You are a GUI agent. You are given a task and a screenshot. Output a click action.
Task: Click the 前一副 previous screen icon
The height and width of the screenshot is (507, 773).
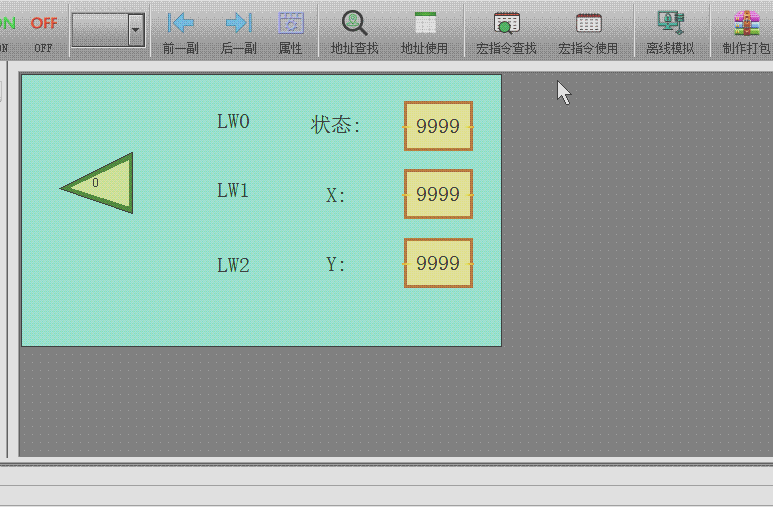point(181,24)
